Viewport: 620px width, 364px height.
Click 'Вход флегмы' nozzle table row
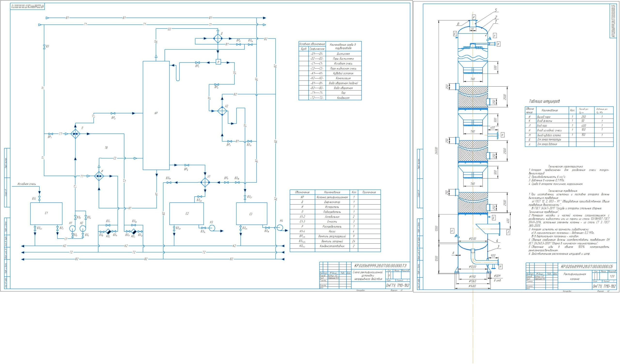tap(569, 121)
